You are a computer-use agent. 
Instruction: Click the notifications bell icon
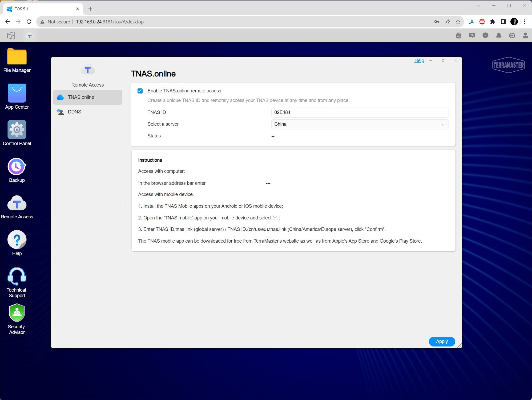tap(499, 36)
